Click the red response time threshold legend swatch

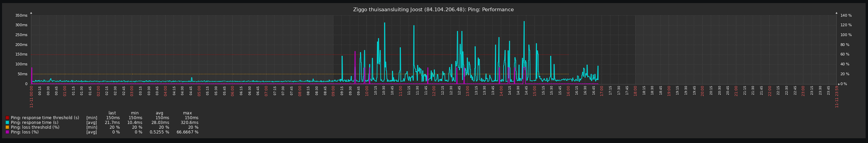pyautogui.click(x=7, y=118)
